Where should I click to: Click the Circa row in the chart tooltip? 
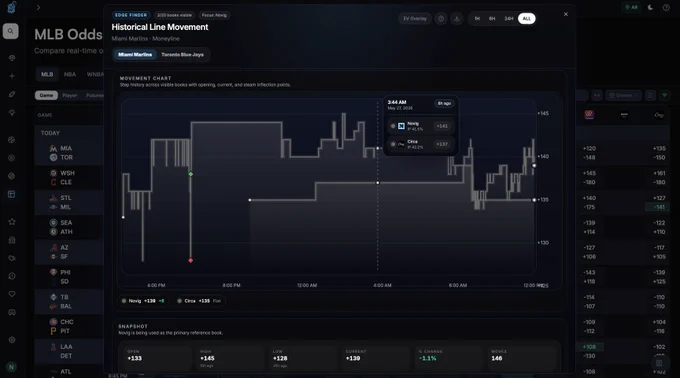tap(421, 144)
